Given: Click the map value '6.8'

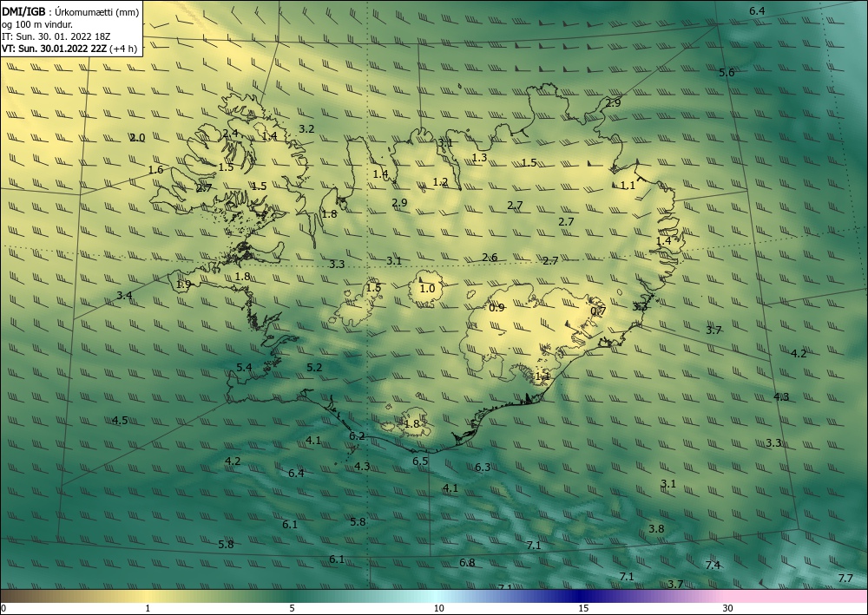Looking at the screenshot, I should pos(467,562).
